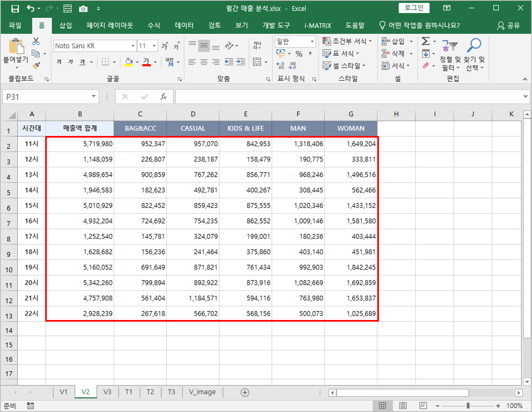Switch to Page Layout view in status bar
Image resolution: width=532 pixels, height=412 pixels.
[x=403, y=405]
